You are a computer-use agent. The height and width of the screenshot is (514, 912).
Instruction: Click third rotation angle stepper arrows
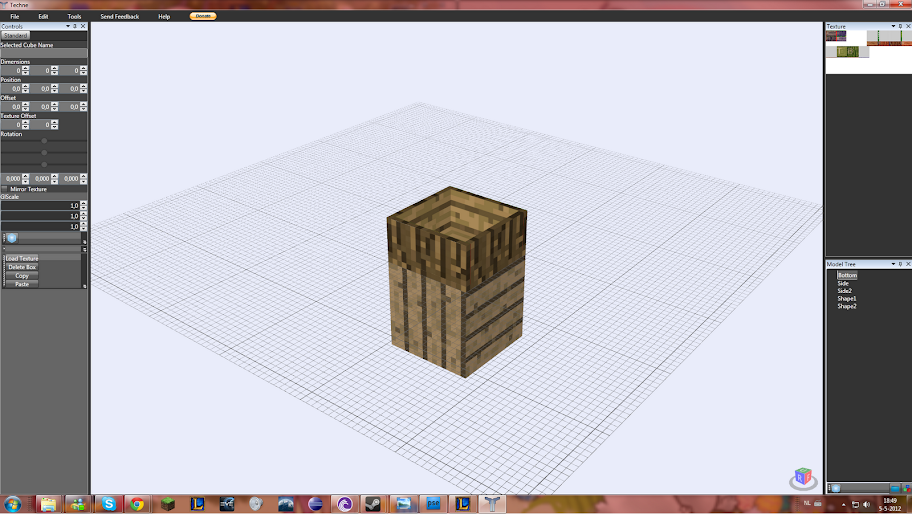click(x=83, y=179)
